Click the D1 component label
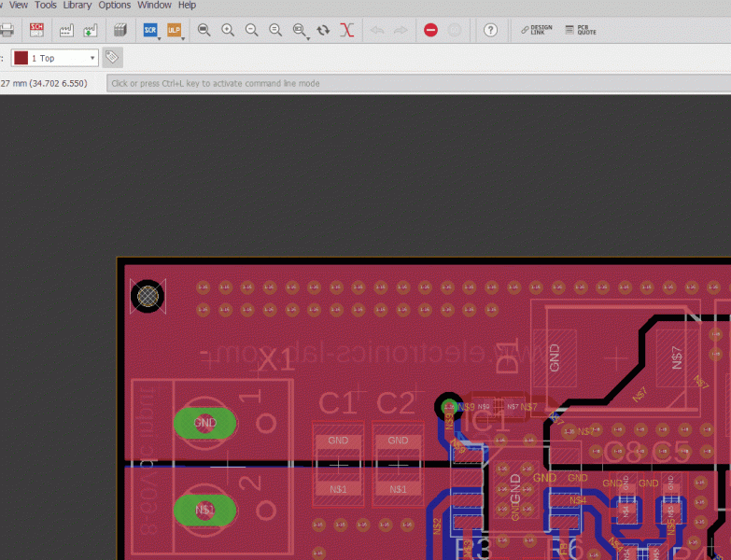 click(x=507, y=357)
